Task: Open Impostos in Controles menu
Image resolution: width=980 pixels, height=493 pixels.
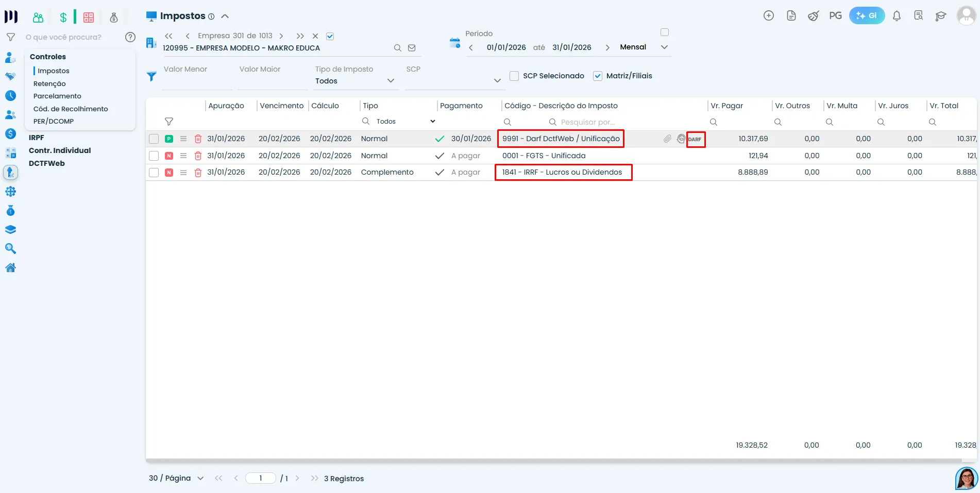Action: pos(54,71)
